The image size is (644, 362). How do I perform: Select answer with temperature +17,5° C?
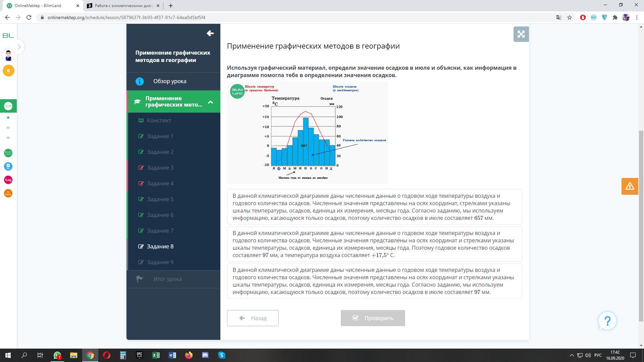tap(374, 244)
